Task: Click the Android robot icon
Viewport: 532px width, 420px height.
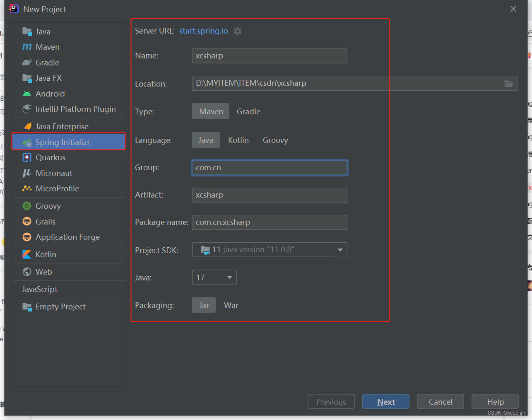Action: 27,94
